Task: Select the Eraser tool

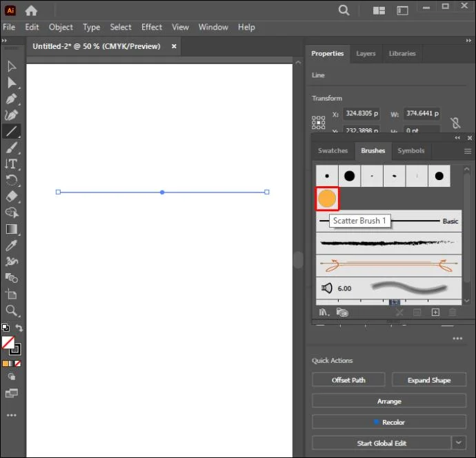Action: click(11, 197)
